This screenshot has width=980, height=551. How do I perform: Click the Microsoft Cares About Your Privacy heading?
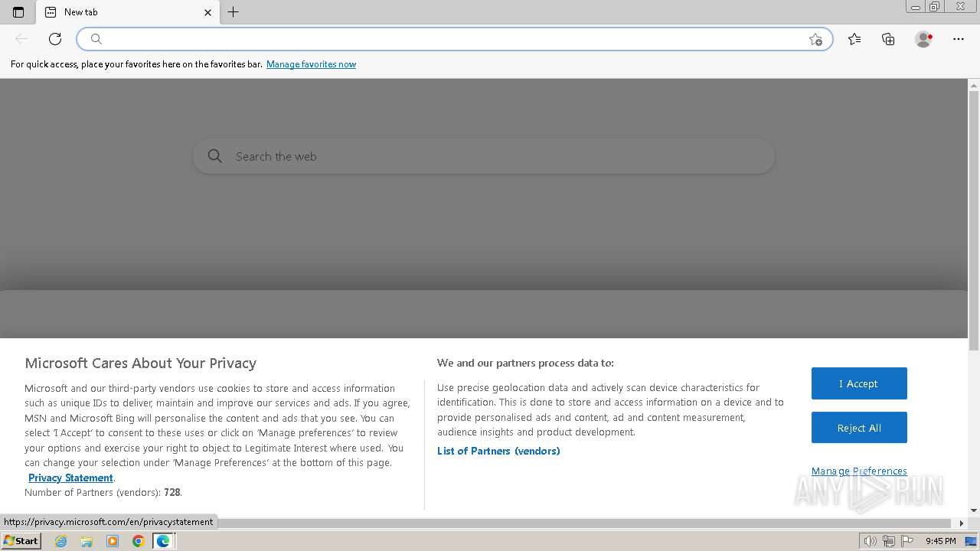pos(140,363)
